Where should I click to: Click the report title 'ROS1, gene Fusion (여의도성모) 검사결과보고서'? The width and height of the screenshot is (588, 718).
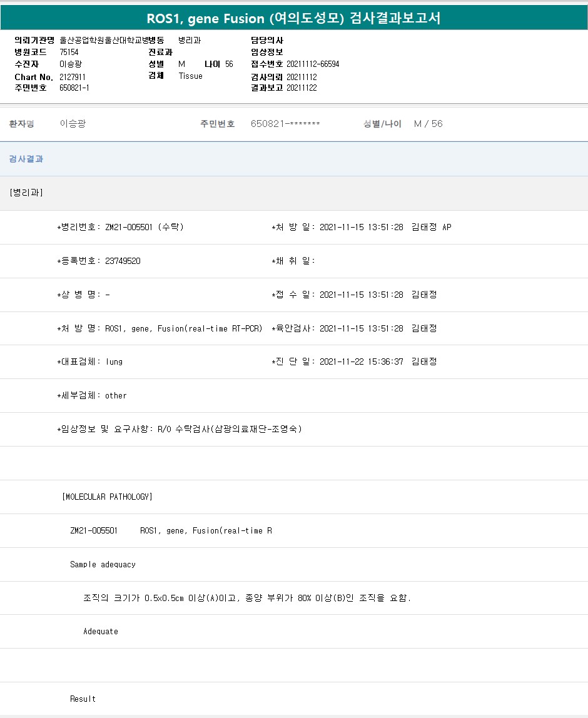pos(293,18)
